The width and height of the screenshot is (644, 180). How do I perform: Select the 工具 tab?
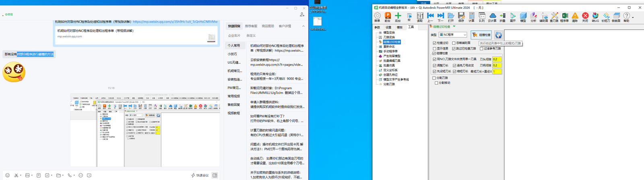[411, 27]
